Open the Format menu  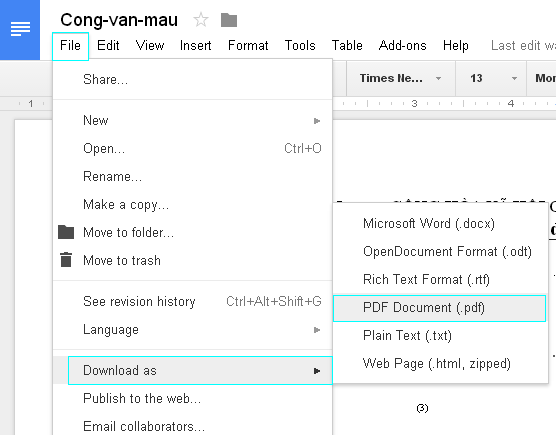248,46
